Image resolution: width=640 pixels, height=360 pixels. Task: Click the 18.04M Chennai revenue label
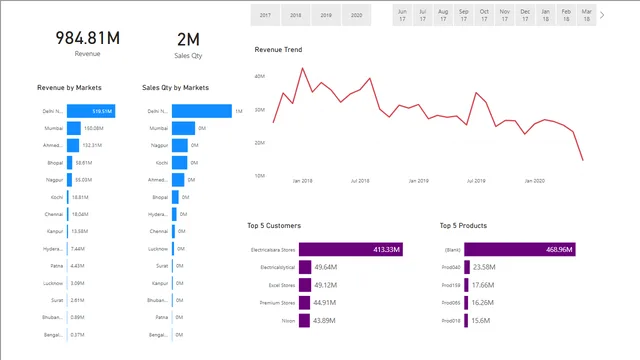coord(80,214)
